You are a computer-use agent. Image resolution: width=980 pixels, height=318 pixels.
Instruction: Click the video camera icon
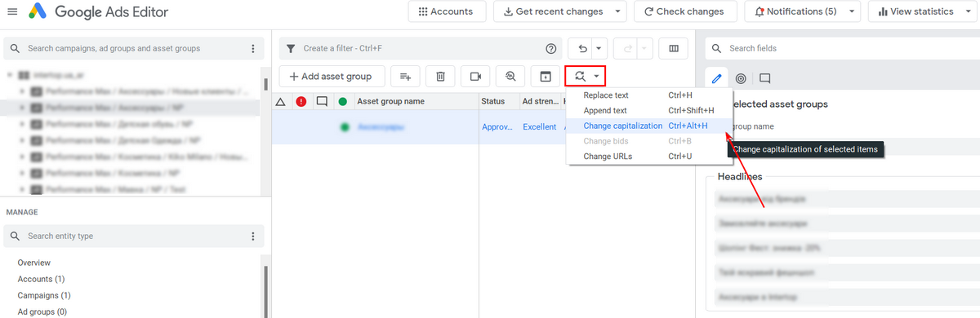(475, 77)
